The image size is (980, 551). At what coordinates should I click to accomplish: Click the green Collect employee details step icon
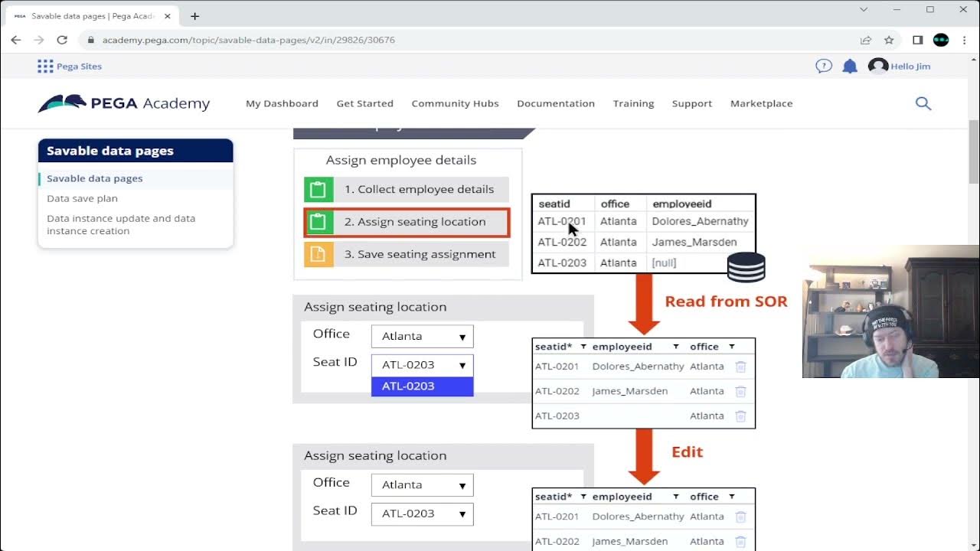[x=318, y=189]
